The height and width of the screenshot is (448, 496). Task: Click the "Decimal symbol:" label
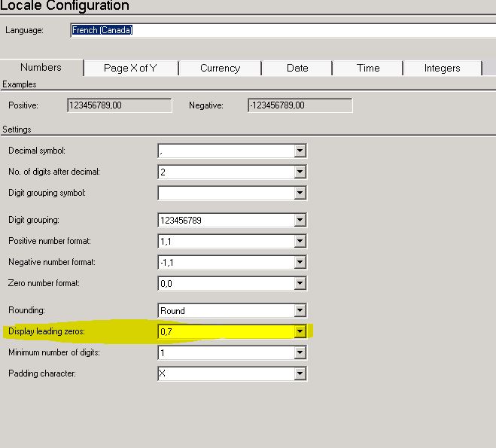[x=37, y=151]
